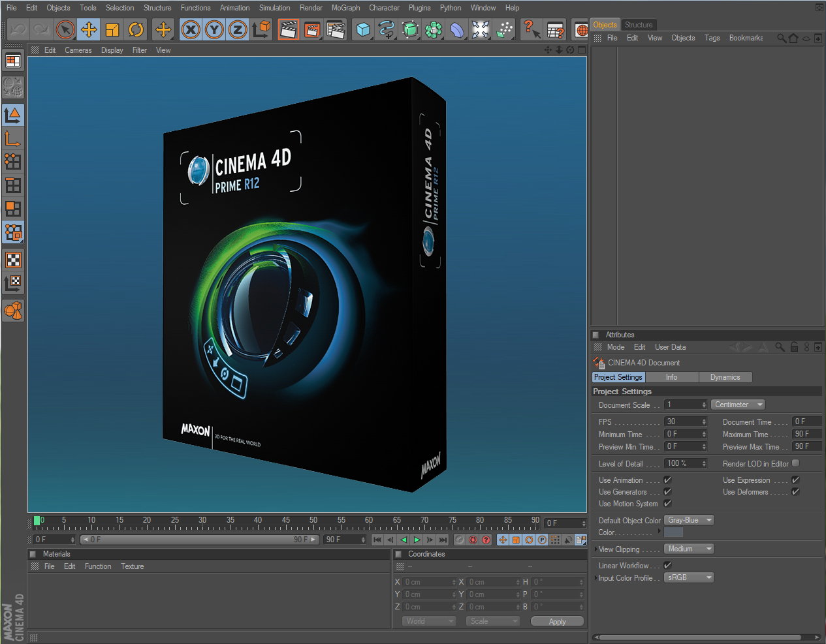Pick the Rotate tool in top toolbar
The width and height of the screenshot is (826, 644).
pos(136,29)
